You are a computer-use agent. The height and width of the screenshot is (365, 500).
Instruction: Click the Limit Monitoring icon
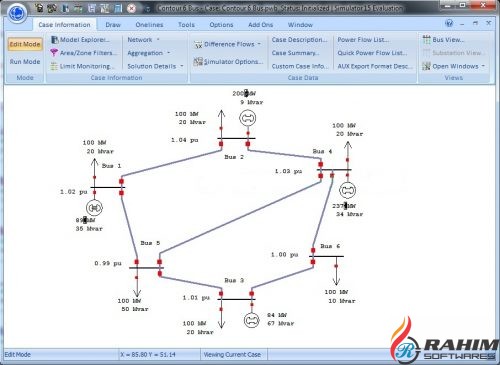pos(54,66)
